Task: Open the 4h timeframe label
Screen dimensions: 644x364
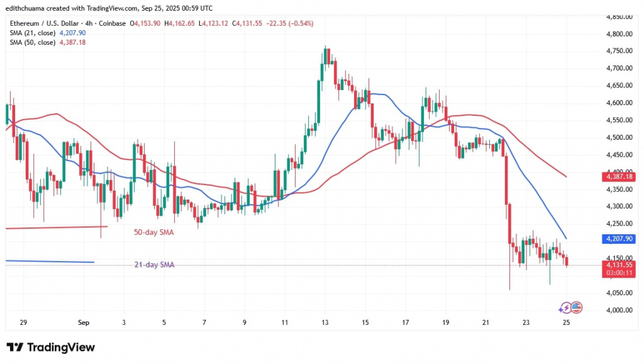Action: (x=90, y=23)
